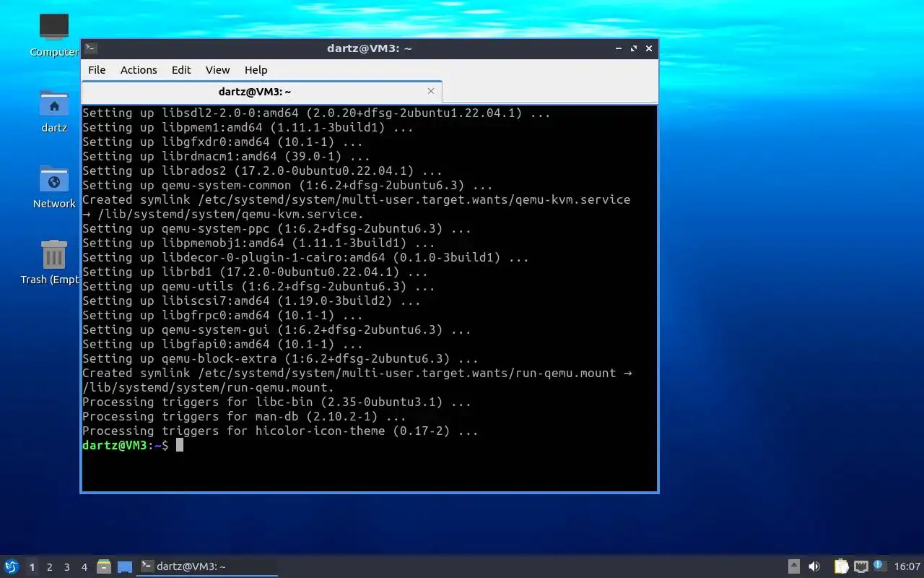Click the 'Processing triggers for hicolor-icon-theme' line
The width and height of the screenshot is (924, 578).
click(x=280, y=431)
